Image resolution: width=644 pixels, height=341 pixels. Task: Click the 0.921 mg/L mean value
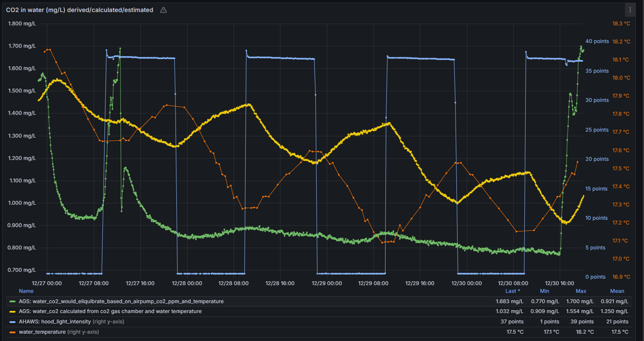tap(614, 301)
